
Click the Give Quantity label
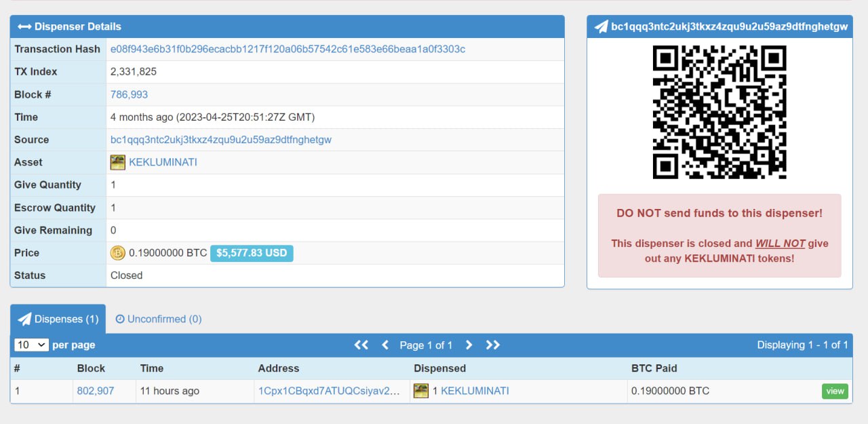coord(47,185)
